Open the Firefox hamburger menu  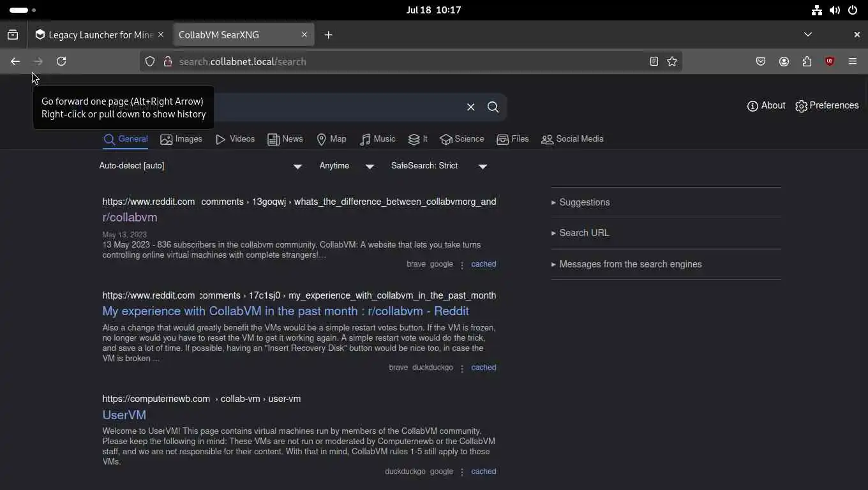pyautogui.click(x=853, y=61)
